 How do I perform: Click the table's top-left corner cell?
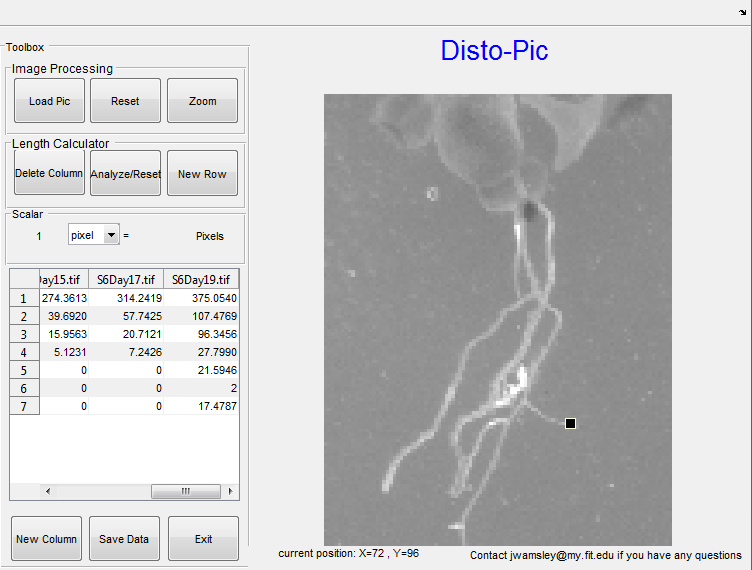coord(24,279)
